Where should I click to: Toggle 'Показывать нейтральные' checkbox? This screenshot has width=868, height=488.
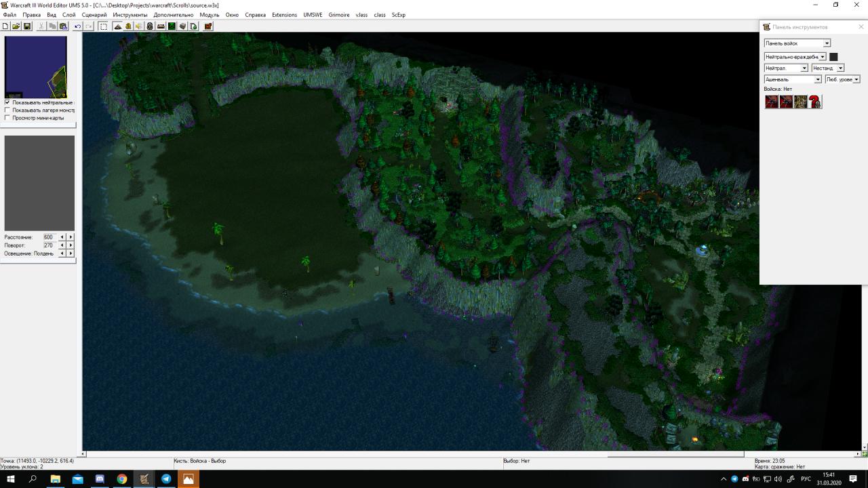(x=7, y=102)
